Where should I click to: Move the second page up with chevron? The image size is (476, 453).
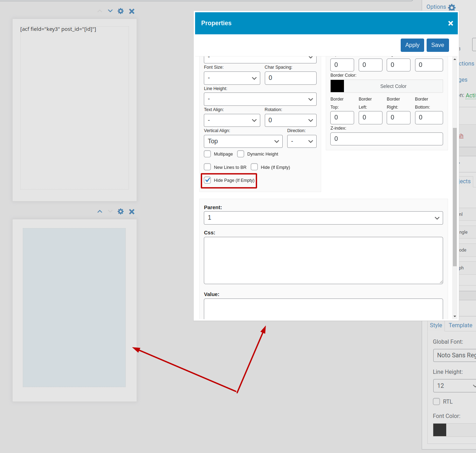[x=100, y=211]
